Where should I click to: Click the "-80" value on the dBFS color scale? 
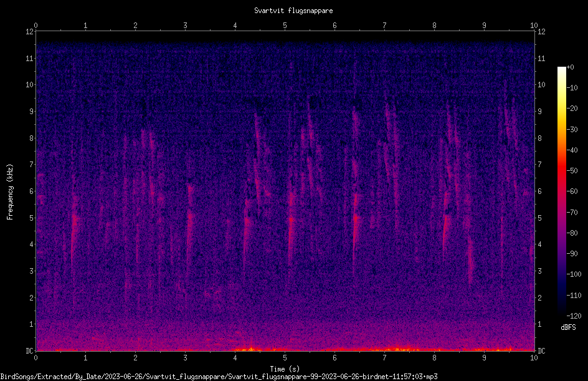(572, 233)
